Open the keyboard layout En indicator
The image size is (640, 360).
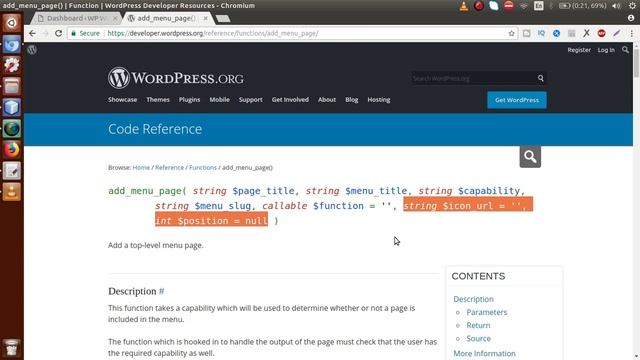[539, 6]
